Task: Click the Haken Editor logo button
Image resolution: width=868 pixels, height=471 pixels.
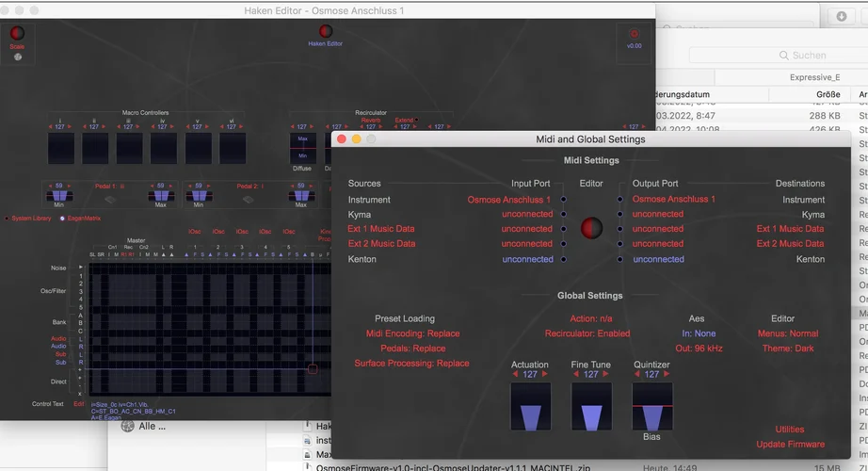Action: coord(326,31)
